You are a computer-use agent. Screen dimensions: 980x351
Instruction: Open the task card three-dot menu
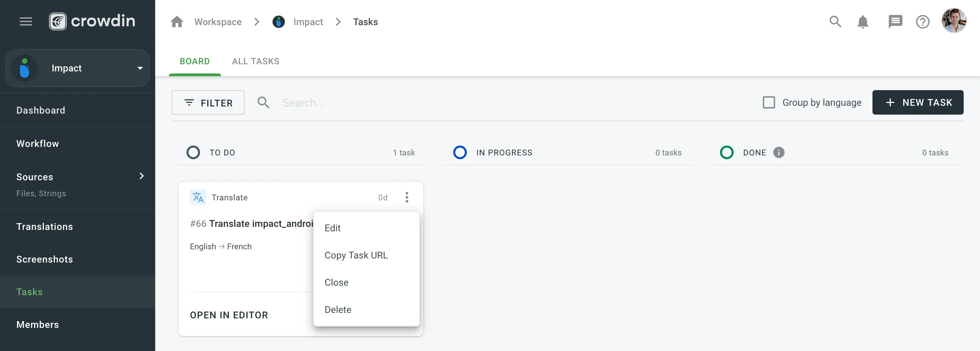tap(407, 197)
